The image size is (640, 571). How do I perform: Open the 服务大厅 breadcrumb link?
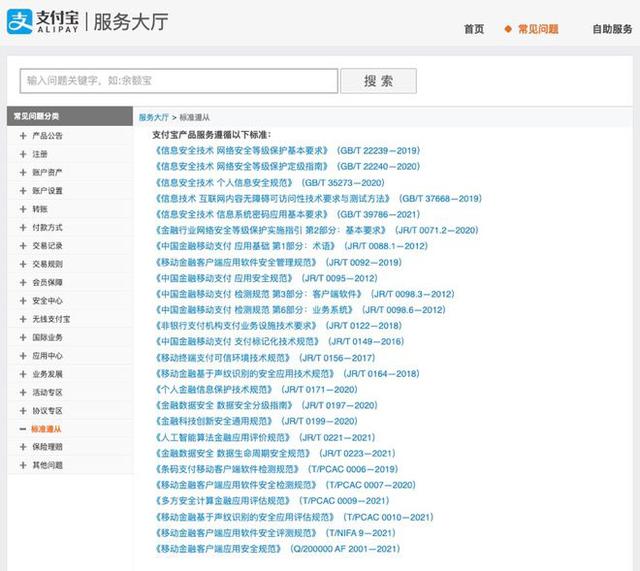pos(153,118)
